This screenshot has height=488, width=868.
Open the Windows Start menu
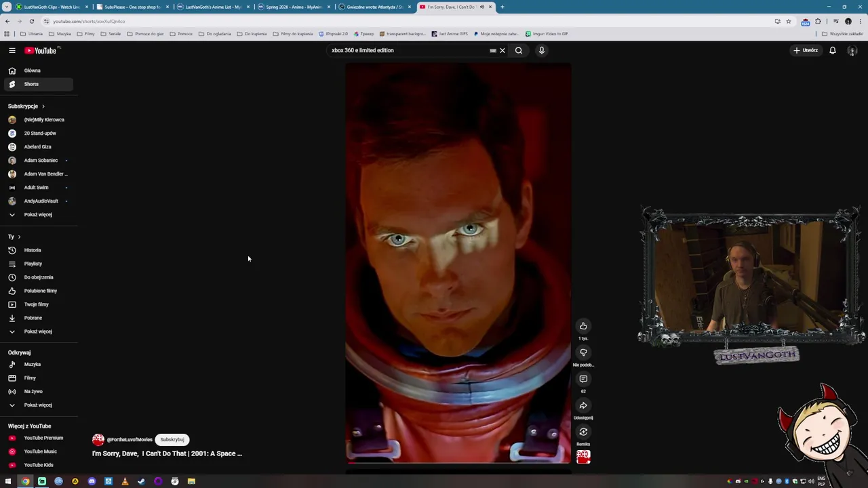pos(8,481)
